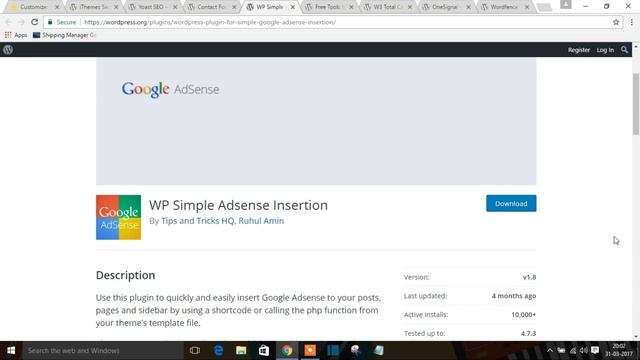Switch to Chrome in the taskbar
This screenshot has height=360, width=640.
point(287,350)
